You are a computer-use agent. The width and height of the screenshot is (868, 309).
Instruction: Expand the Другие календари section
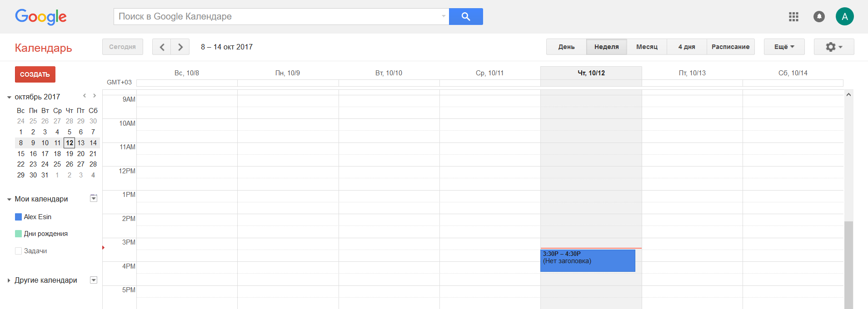(9, 280)
